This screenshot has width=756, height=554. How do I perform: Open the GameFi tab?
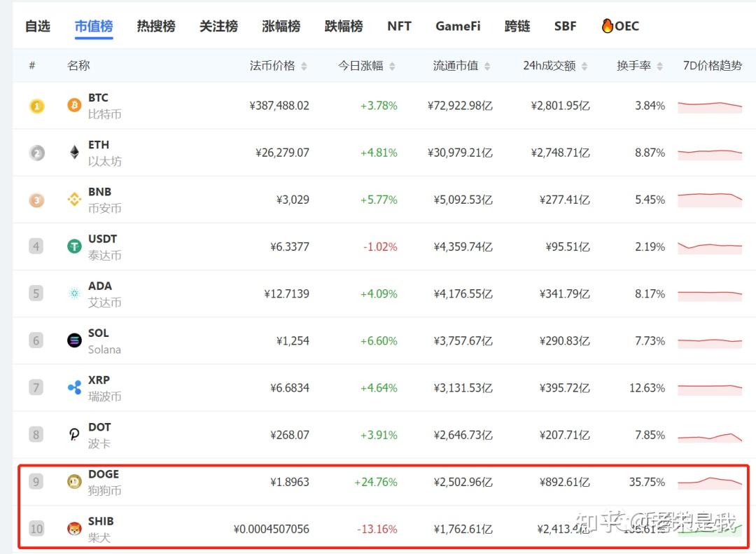[458, 26]
